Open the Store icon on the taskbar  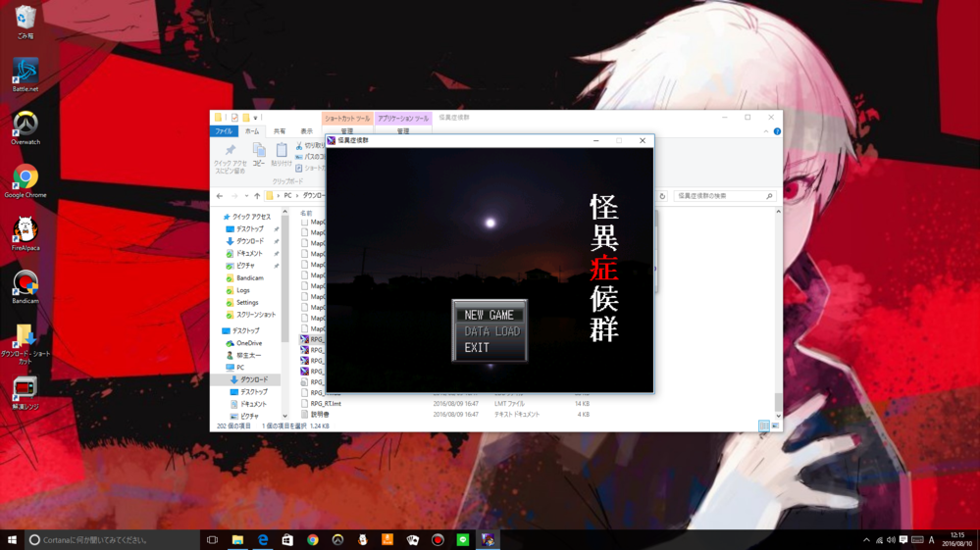click(287, 540)
